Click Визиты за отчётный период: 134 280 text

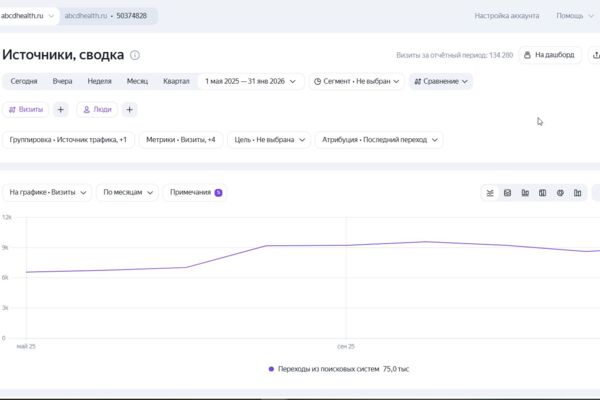tap(455, 55)
